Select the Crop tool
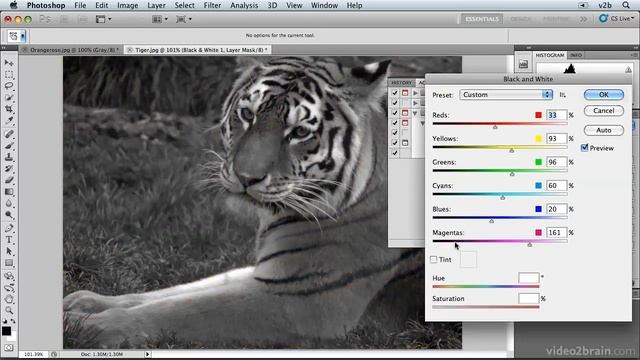This screenshot has height=360, width=640. (x=9, y=109)
